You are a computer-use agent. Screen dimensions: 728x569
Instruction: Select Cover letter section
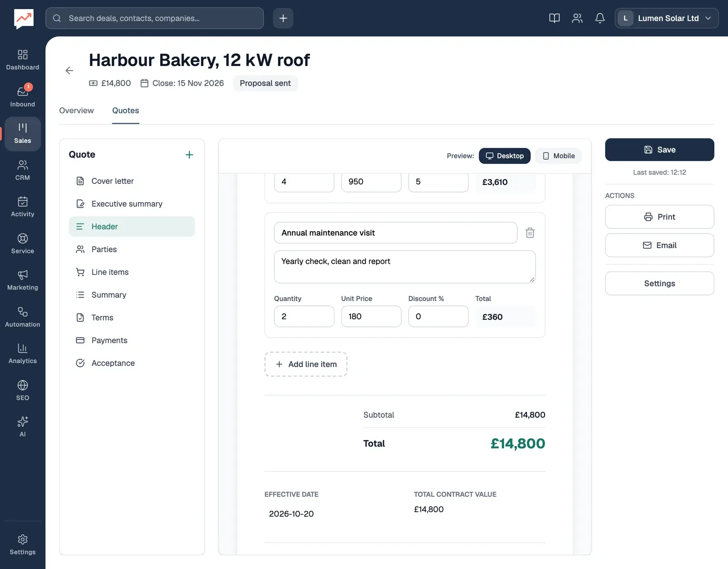132,181
